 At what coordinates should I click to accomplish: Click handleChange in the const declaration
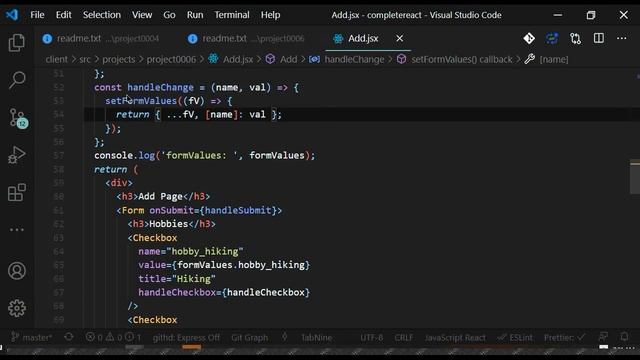coord(160,87)
